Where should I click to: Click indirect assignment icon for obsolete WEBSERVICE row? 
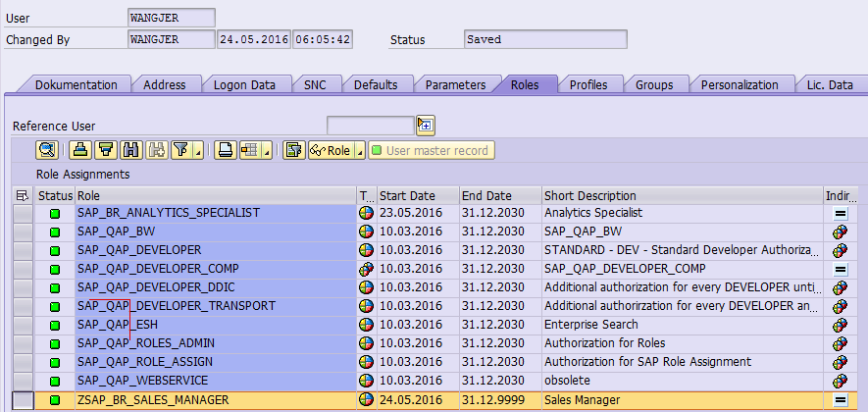[840, 381]
